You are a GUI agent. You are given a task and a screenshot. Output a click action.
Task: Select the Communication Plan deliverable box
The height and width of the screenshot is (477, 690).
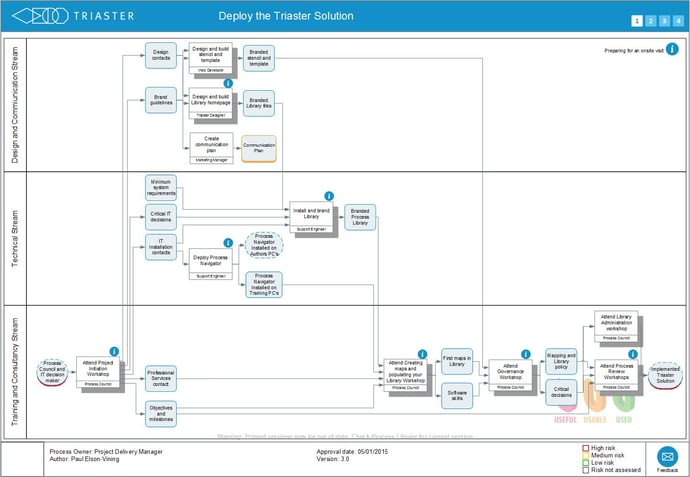(259, 148)
